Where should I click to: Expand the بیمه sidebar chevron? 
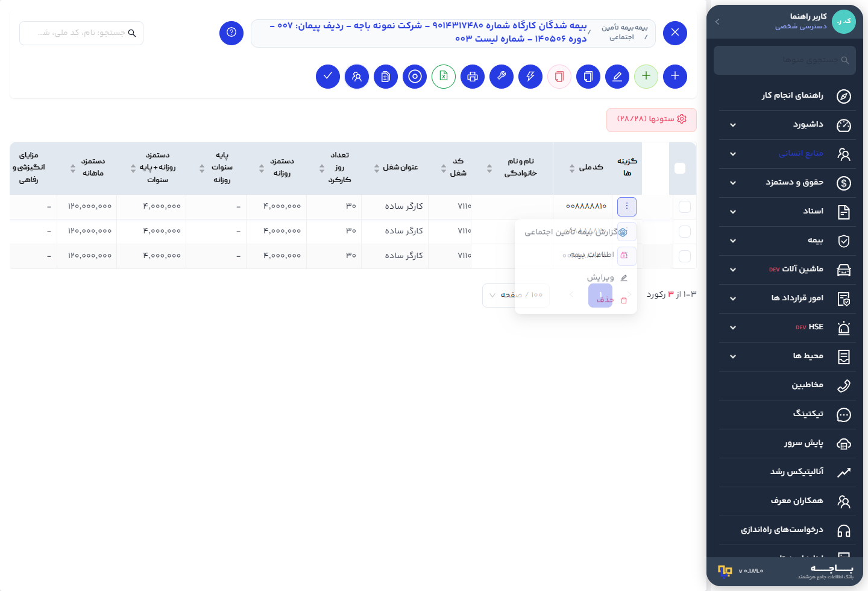coord(733,241)
